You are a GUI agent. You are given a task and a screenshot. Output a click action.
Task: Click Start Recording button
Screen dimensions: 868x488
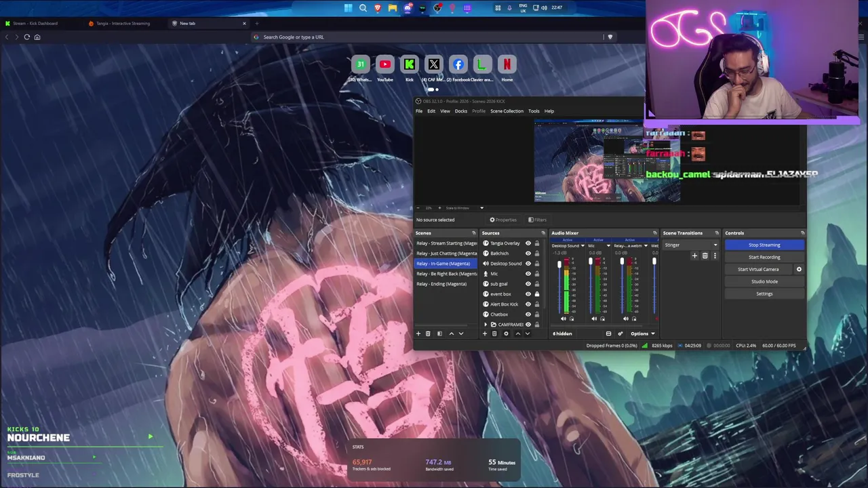pos(764,257)
